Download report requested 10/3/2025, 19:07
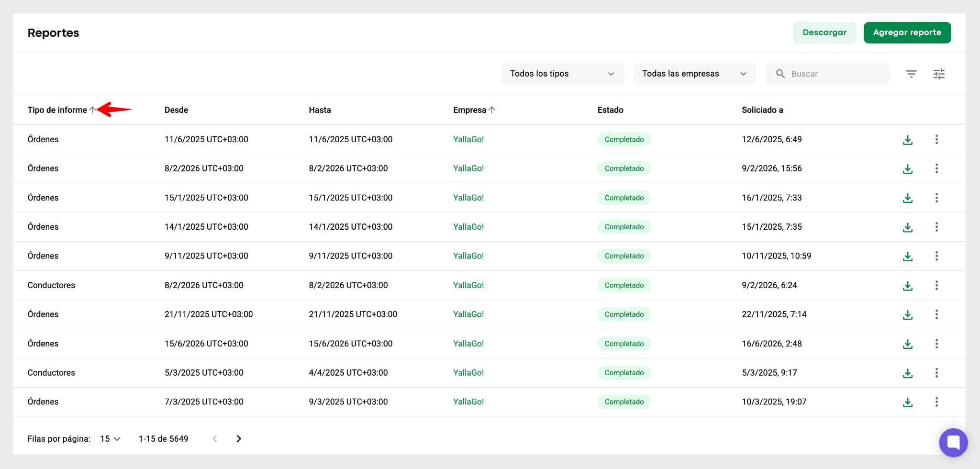980x469 pixels. tap(907, 402)
